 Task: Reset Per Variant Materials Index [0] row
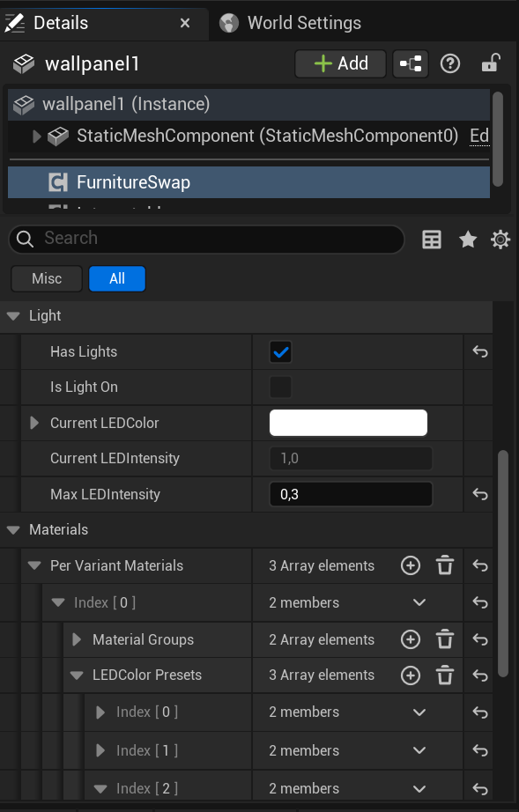pyautogui.click(x=480, y=602)
